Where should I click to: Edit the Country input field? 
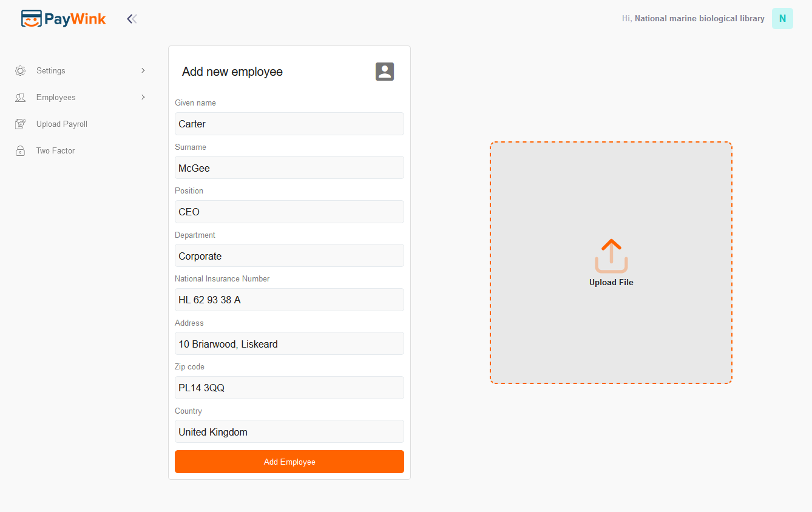pyautogui.click(x=289, y=432)
